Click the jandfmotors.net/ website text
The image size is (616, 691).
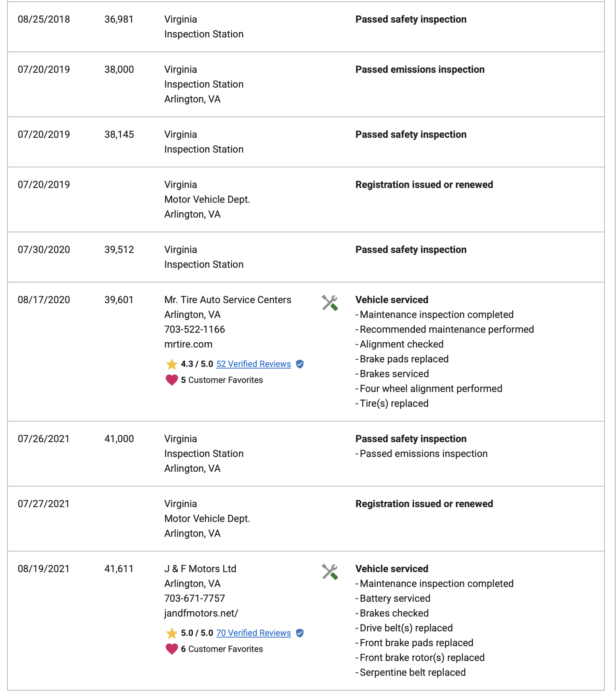point(201,613)
